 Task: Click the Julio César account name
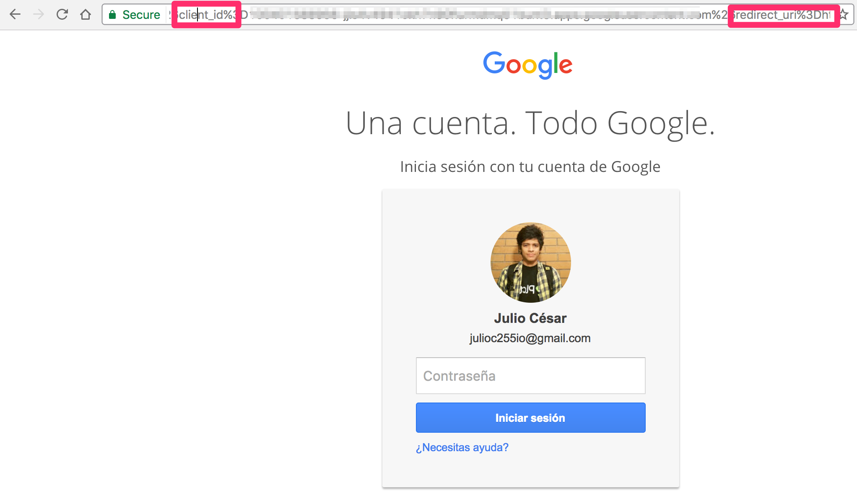[x=530, y=318]
